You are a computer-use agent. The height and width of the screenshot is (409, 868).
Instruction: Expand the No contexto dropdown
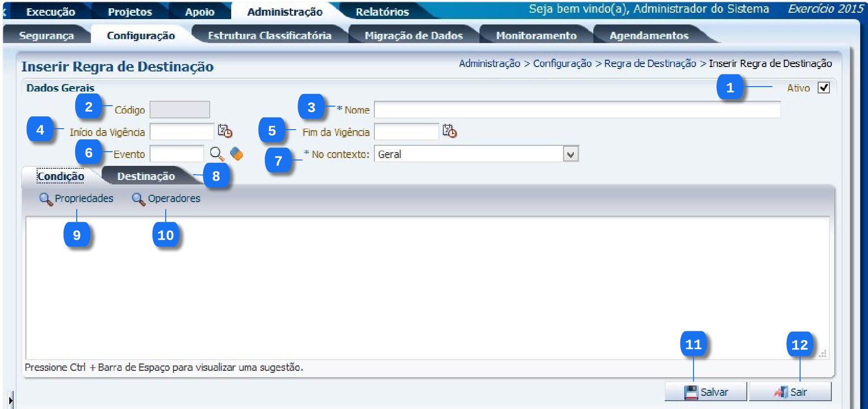570,154
